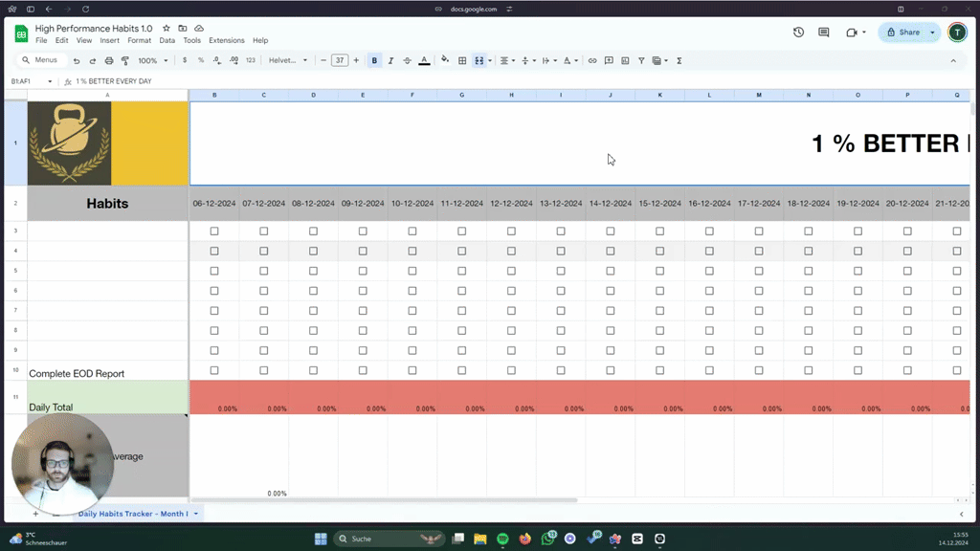Open text rotation dropdown
Viewport: 980px width, 551px height.
point(570,60)
